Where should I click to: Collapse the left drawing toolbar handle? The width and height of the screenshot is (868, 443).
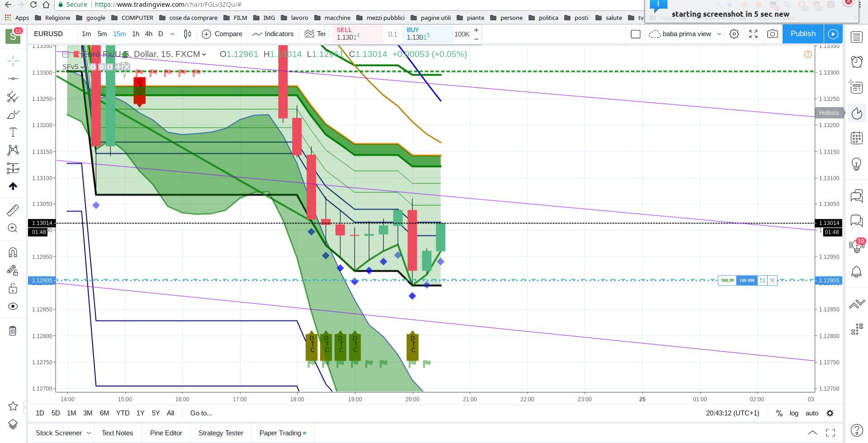[25, 408]
